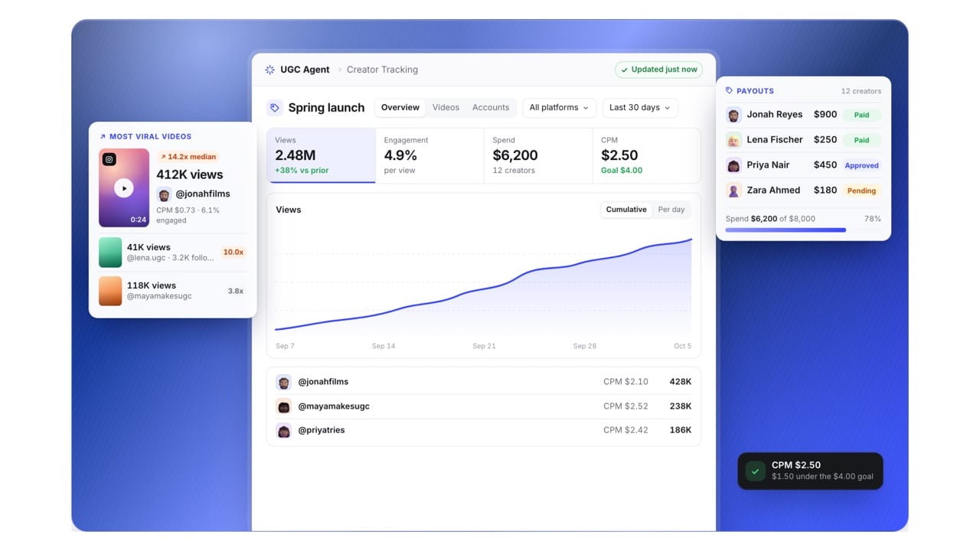Screen dimensions: 980x551
Task: Open the 118K views orange video thumbnail
Action: (x=110, y=291)
